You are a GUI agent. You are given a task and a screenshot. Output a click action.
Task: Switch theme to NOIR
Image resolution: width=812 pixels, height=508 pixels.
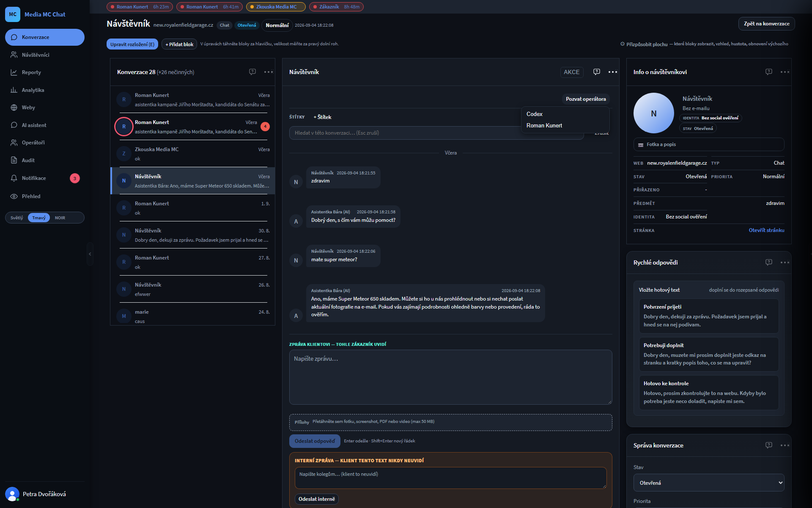click(60, 218)
